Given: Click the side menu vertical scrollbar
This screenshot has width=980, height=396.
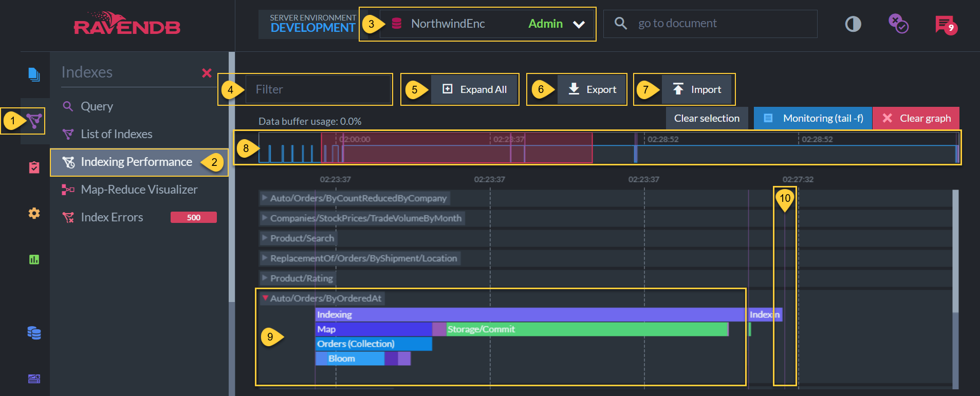Looking at the screenshot, I should coord(232,177).
